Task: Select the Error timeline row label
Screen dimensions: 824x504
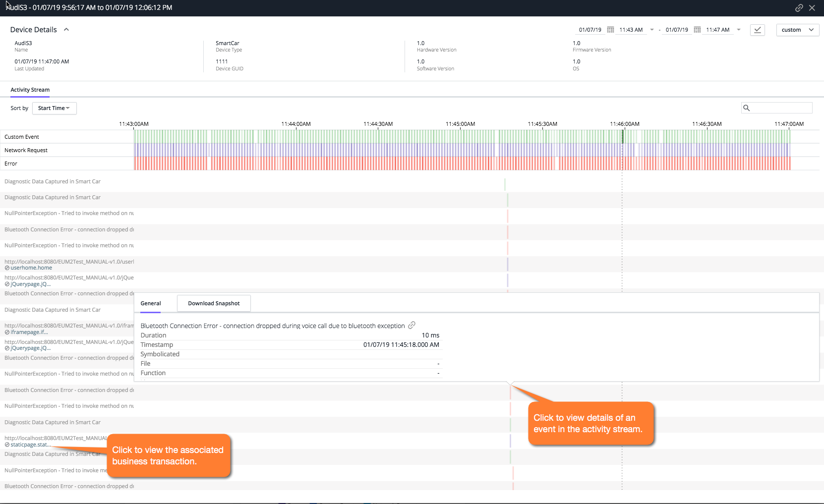Action: 11,164
